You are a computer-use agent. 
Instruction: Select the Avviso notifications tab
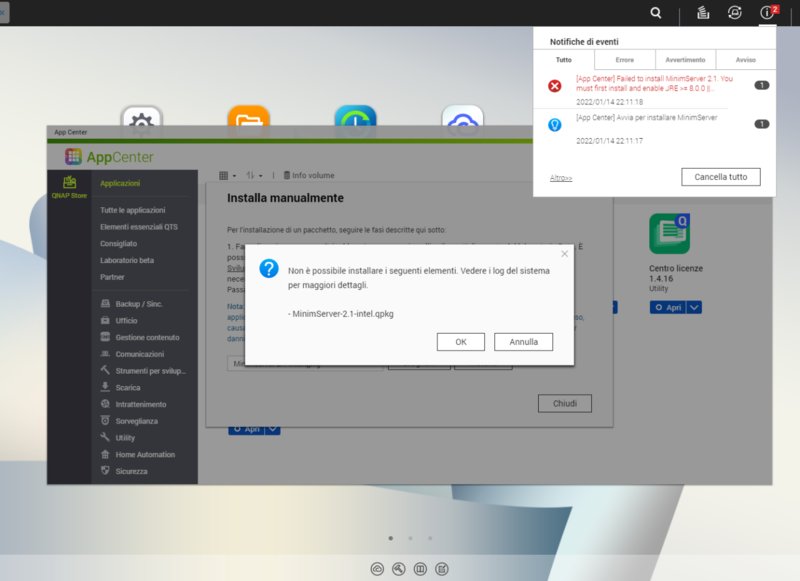(x=746, y=60)
